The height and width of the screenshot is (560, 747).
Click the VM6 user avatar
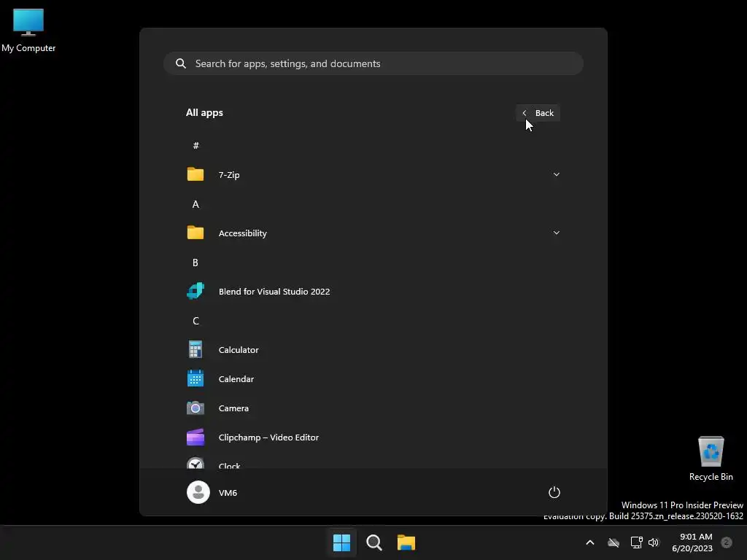198,492
